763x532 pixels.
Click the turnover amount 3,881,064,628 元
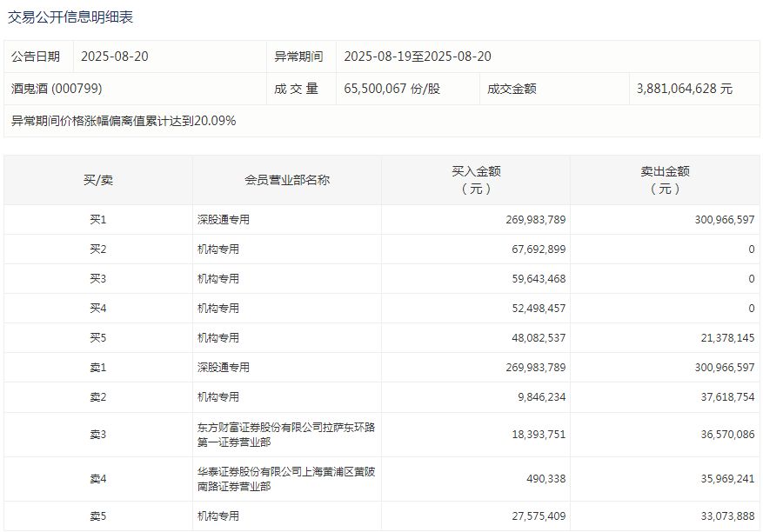[x=684, y=89]
